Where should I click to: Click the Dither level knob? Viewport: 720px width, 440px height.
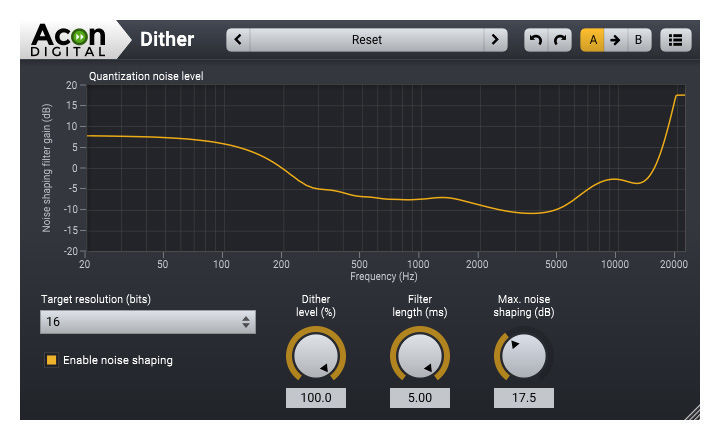[x=316, y=355]
